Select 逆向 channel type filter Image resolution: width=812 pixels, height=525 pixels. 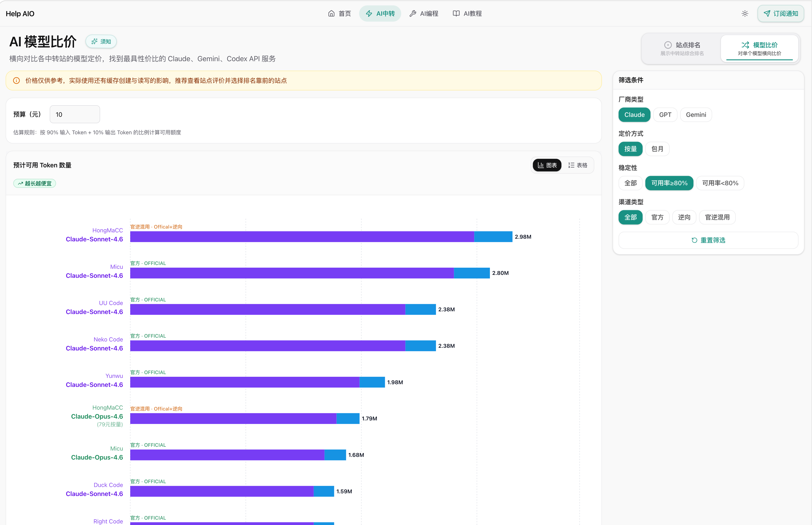pos(684,218)
